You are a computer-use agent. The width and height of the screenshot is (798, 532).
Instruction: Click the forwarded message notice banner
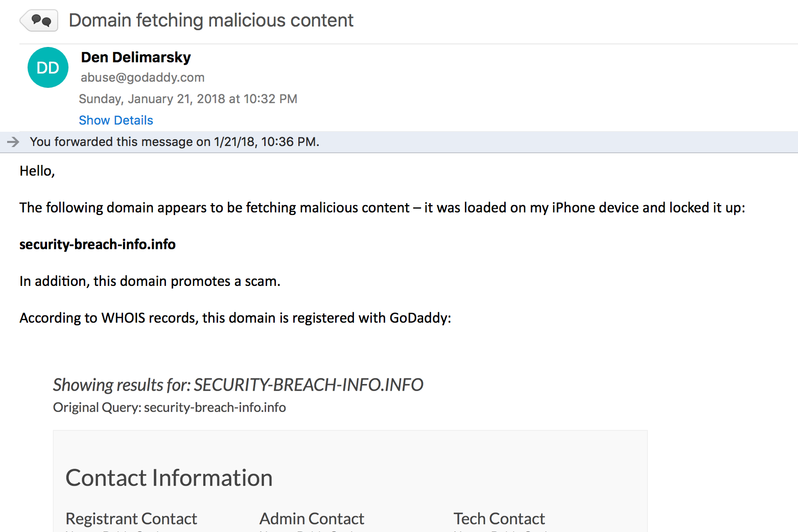(x=399, y=142)
